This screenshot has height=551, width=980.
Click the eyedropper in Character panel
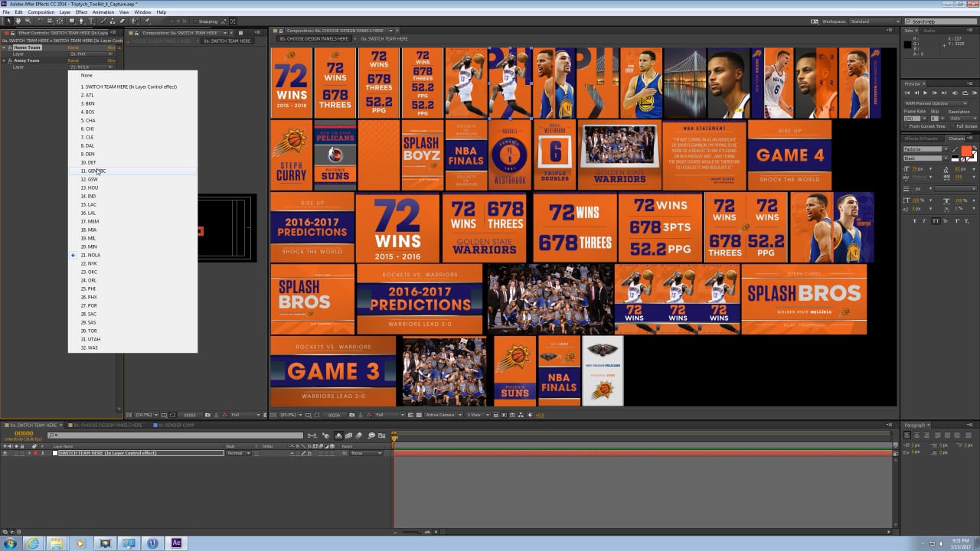(x=955, y=149)
